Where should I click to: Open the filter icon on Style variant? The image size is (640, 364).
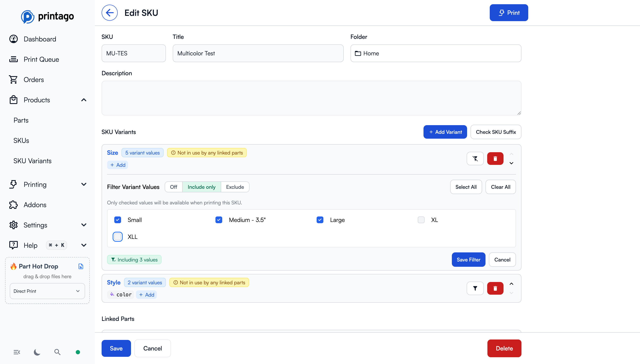click(x=475, y=288)
